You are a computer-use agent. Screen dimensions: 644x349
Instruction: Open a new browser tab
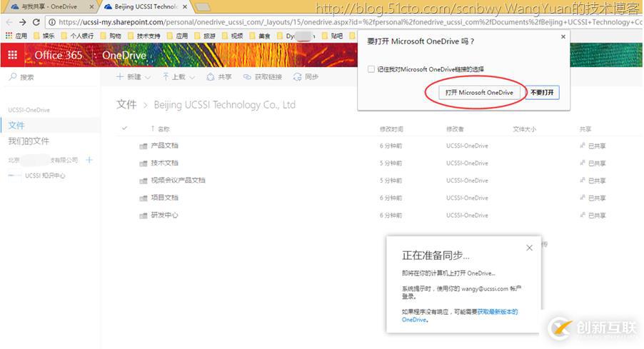click(201, 7)
